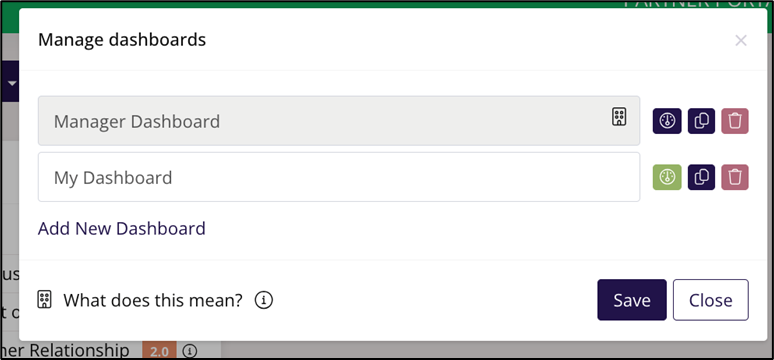Select the Manager Dashboard name field

(x=339, y=120)
